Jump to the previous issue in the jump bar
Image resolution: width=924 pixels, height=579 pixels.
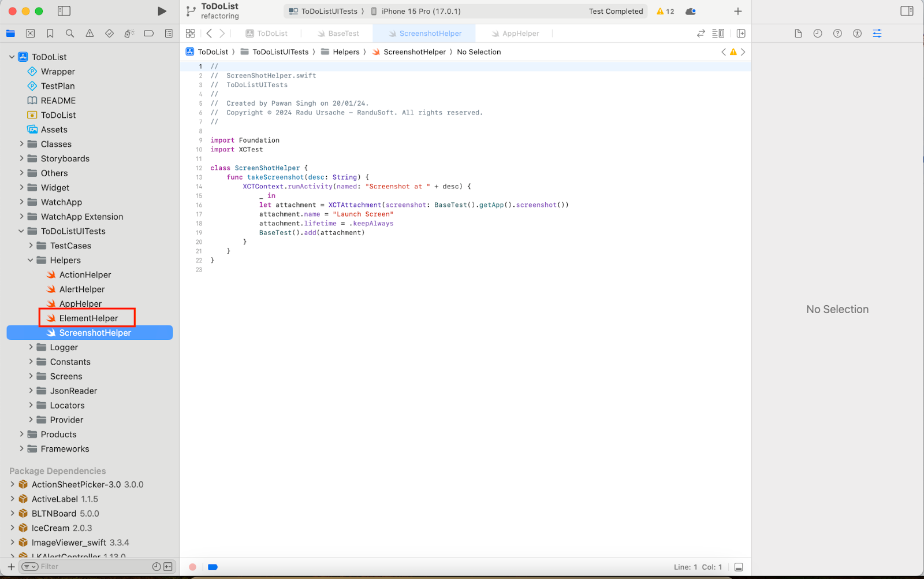click(724, 52)
